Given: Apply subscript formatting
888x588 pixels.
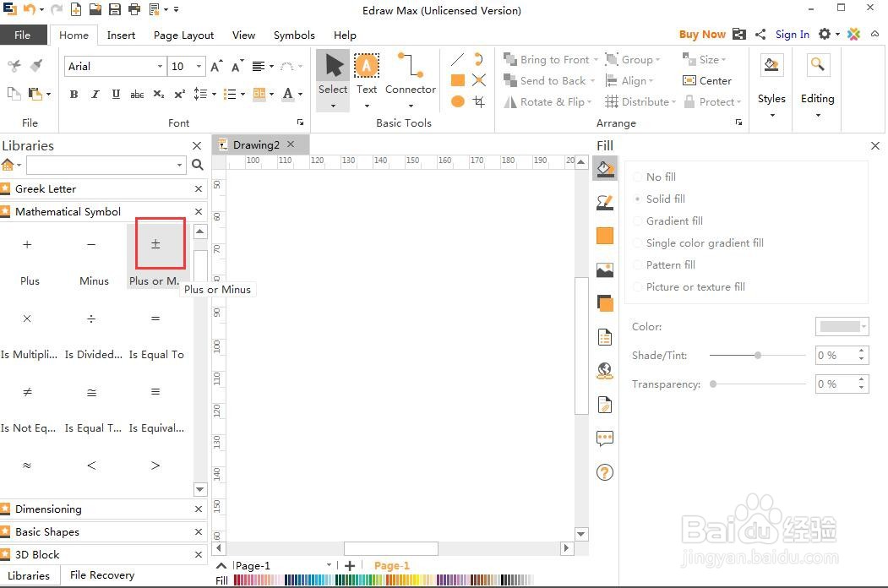Looking at the screenshot, I should click(159, 94).
